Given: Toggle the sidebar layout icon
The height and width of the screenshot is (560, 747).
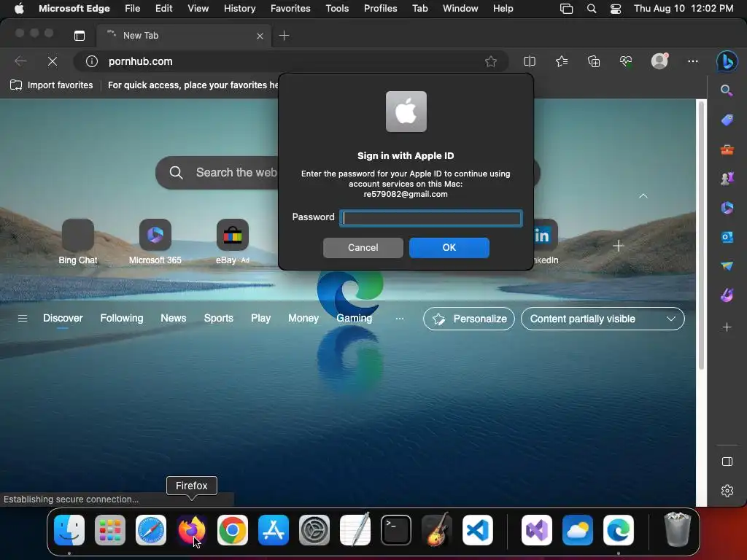Looking at the screenshot, I should tap(727, 462).
